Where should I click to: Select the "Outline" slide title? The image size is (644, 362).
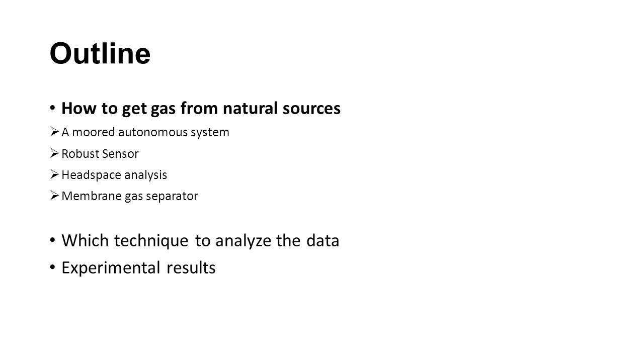[100, 54]
